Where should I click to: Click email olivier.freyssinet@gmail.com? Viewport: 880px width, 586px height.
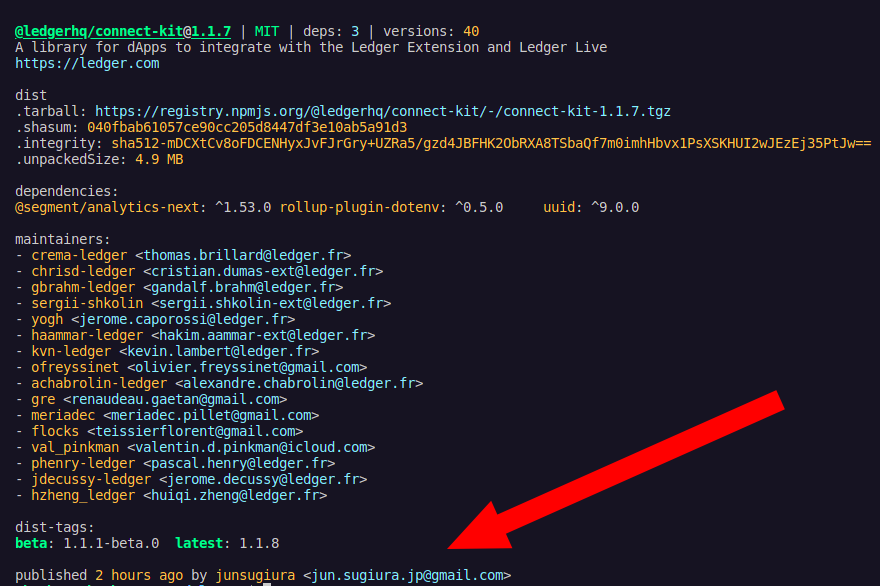(247, 367)
